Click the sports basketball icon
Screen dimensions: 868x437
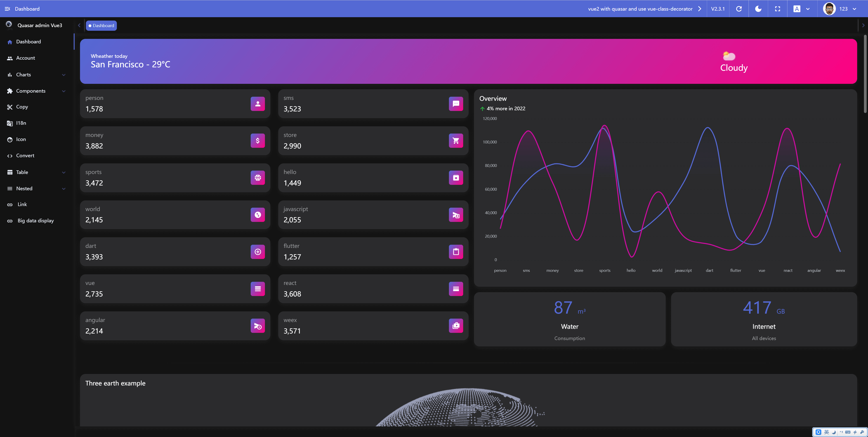pyautogui.click(x=257, y=178)
